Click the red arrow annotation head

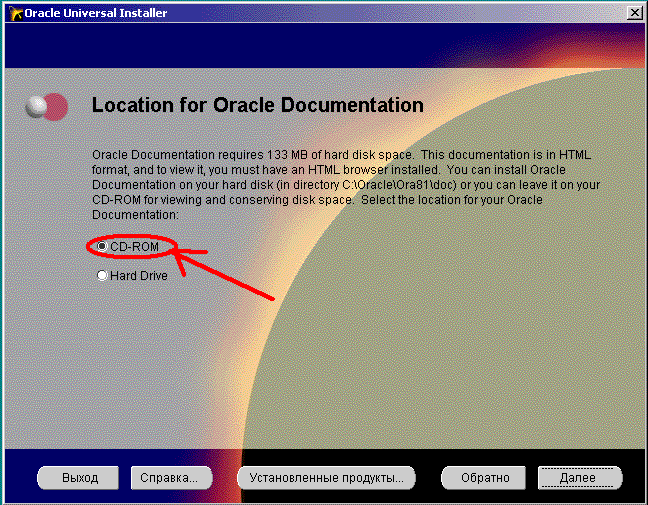(x=184, y=257)
